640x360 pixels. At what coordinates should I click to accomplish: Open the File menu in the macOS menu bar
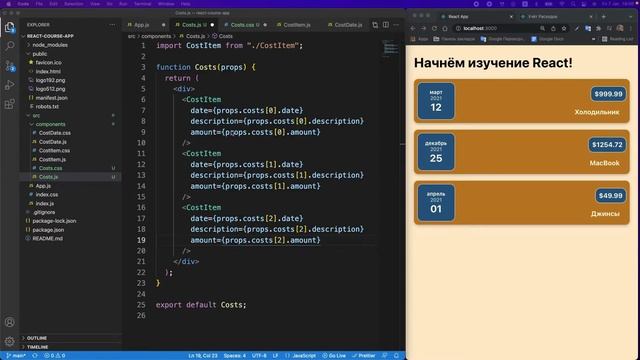(39, 4)
